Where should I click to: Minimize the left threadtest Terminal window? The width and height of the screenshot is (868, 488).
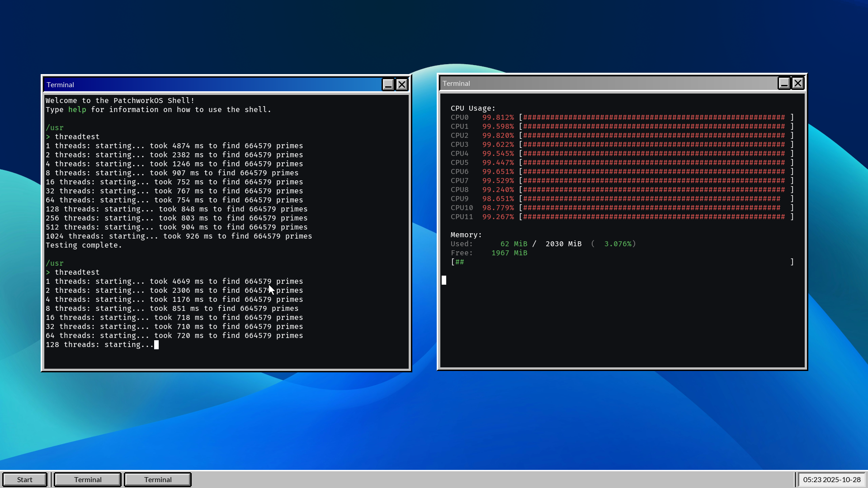[388, 84]
